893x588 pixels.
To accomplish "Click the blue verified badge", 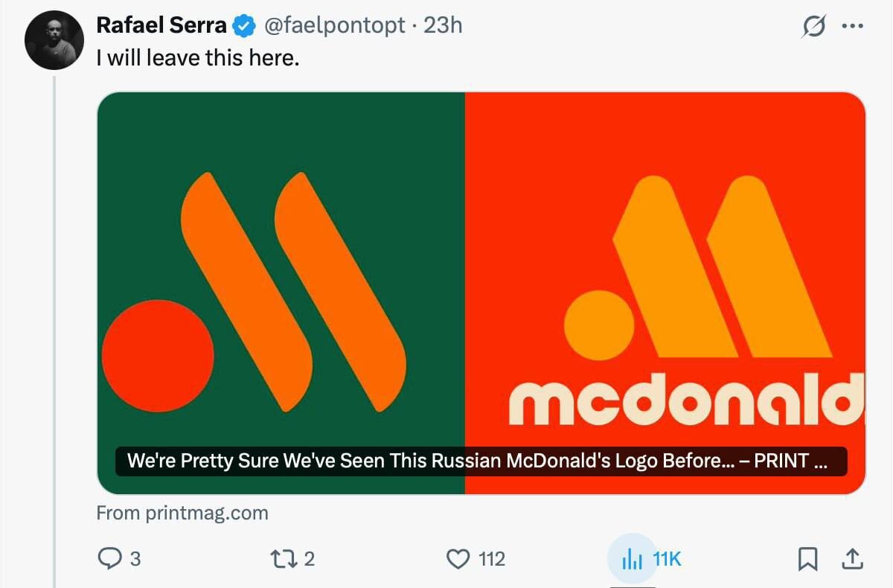I will point(243,26).
